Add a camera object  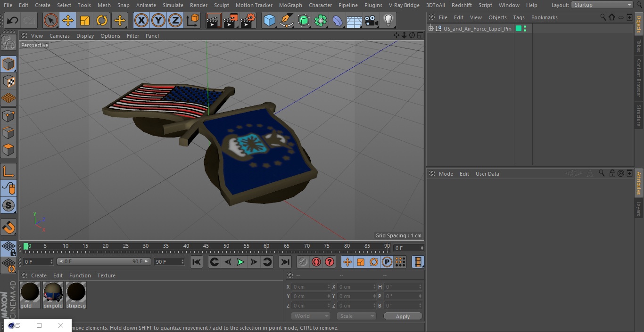click(x=372, y=20)
